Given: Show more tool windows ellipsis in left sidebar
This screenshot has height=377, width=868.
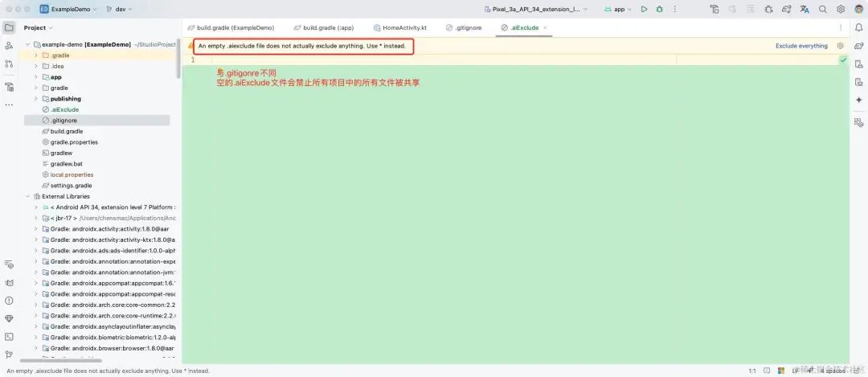Looking at the screenshot, I should click(9, 104).
